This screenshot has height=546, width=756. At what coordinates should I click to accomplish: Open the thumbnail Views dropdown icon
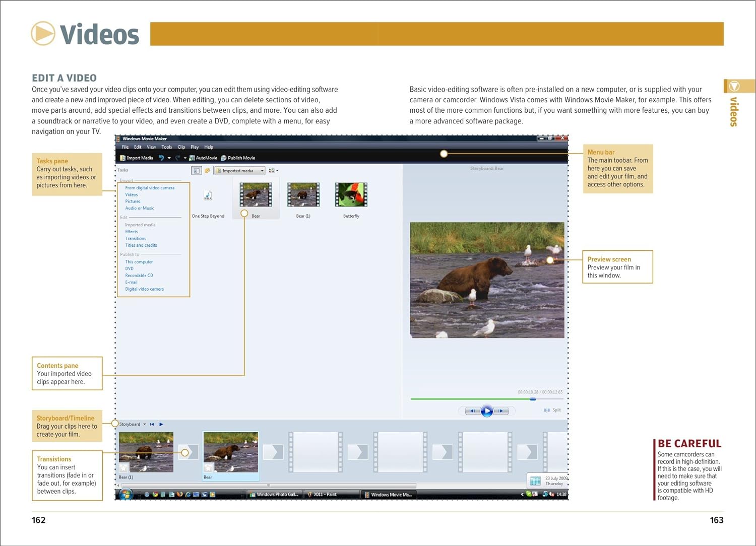click(x=274, y=171)
